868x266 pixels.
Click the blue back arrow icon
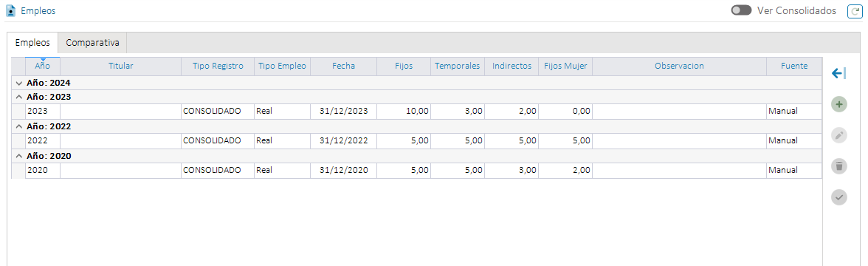[x=838, y=73]
